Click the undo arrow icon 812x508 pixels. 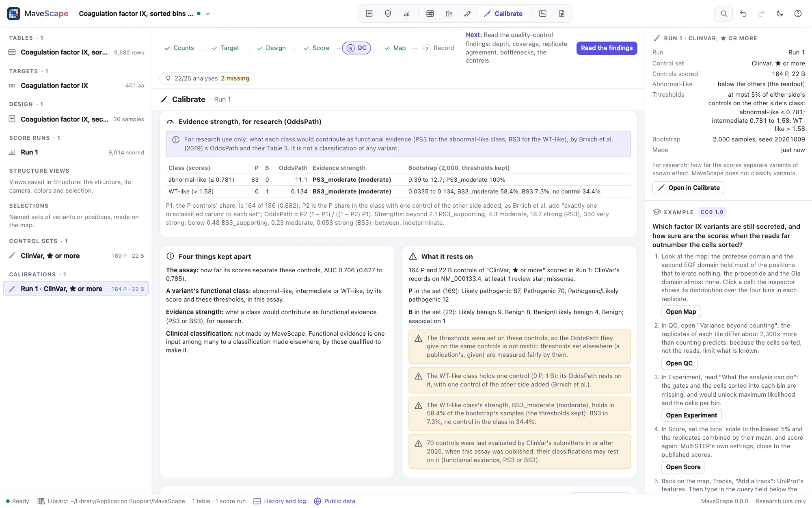[x=743, y=13]
